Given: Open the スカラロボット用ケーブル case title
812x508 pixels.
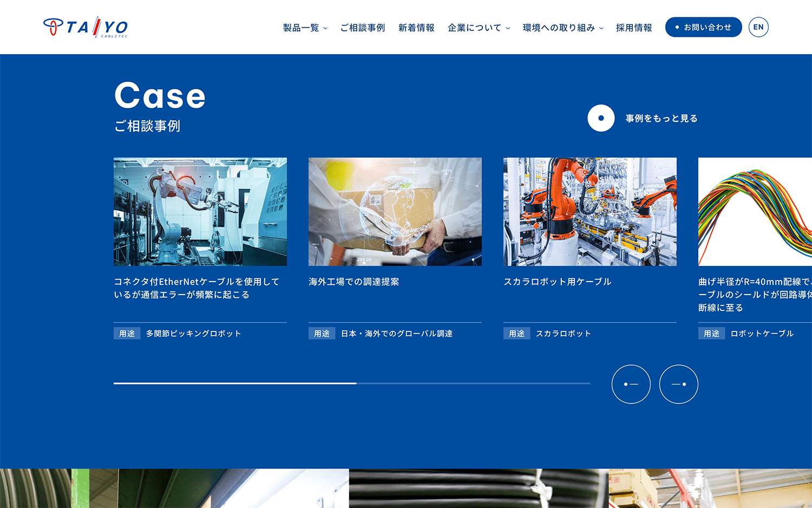Looking at the screenshot, I should [x=557, y=282].
